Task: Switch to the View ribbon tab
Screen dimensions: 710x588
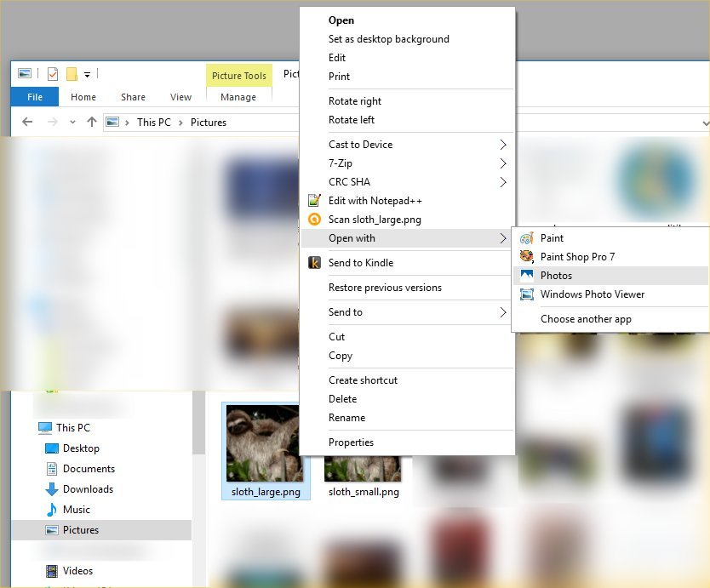Action: point(180,97)
